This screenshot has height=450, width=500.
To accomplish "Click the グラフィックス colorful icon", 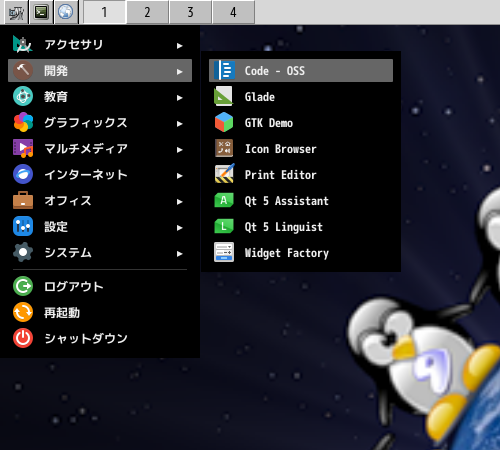I will pos(23,122).
